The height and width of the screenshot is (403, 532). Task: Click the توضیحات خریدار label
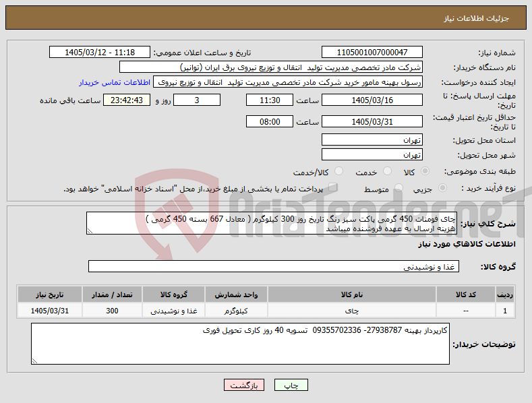click(484, 344)
